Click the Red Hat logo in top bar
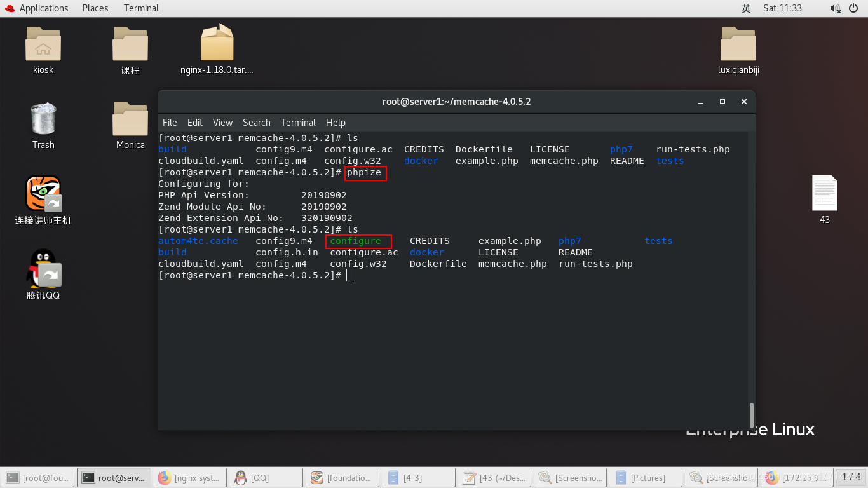 (x=9, y=8)
